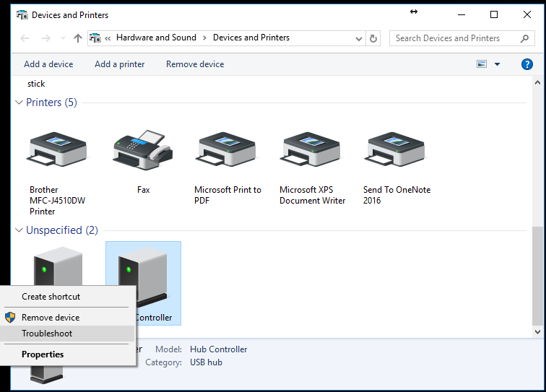Click the highlighted Hub Controller device icon
The width and height of the screenshot is (546, 392).
coord(143,275)
